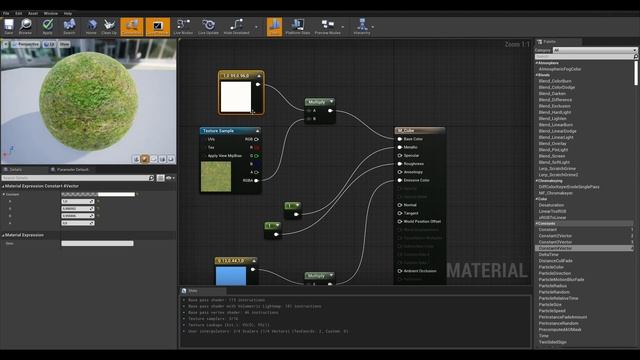
Task: Select the cube preview mesh icon
Action: (x=162, y=159)
